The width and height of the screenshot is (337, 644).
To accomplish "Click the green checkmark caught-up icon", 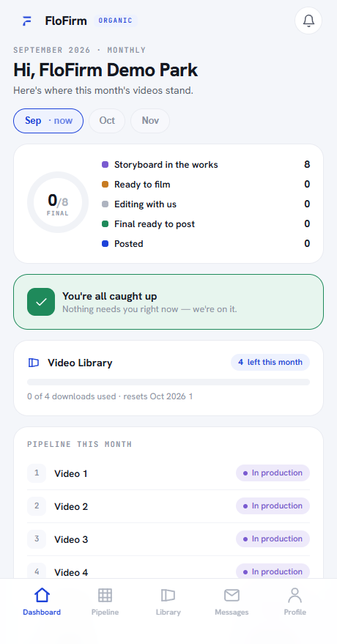I will 41,302.
